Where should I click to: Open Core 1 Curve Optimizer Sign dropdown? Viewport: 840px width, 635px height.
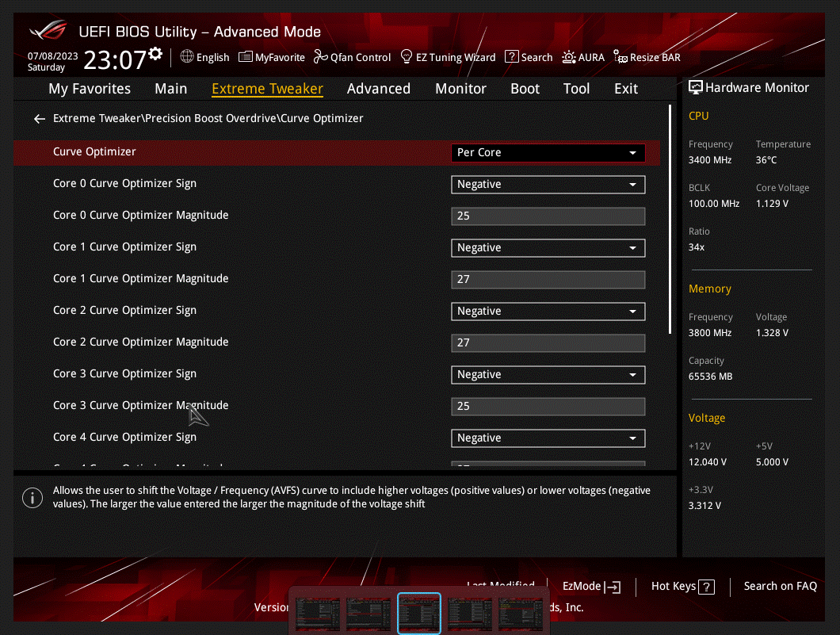point(548,248)
